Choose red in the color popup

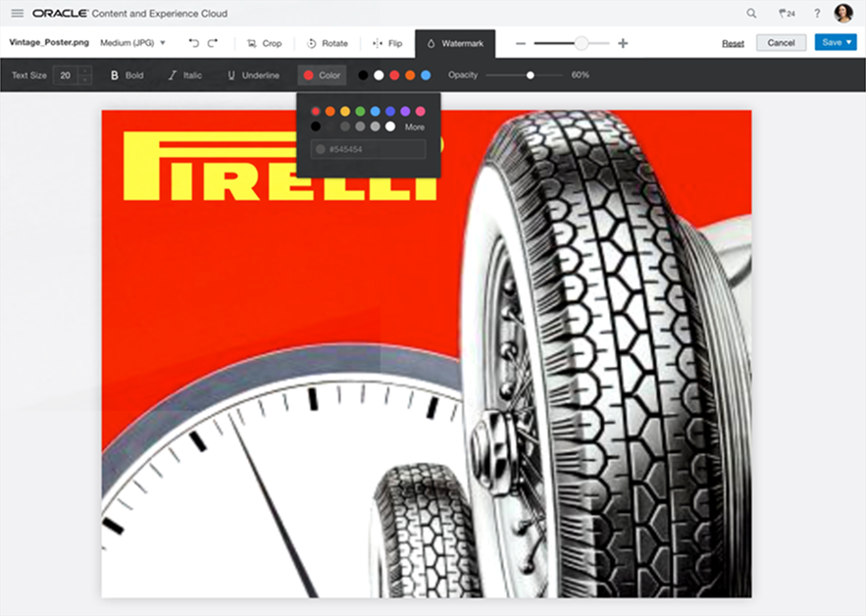pyautogui.click(x=316, y=111)
